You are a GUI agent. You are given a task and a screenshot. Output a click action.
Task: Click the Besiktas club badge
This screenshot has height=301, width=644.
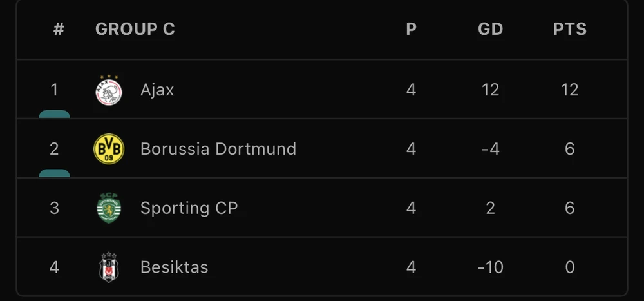[109, 267]
